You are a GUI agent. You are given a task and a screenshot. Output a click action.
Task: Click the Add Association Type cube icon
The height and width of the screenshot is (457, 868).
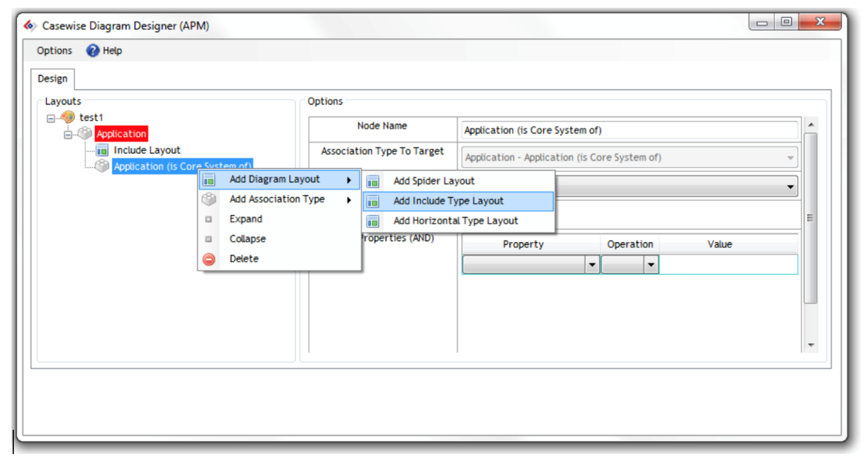click(209, 200)
